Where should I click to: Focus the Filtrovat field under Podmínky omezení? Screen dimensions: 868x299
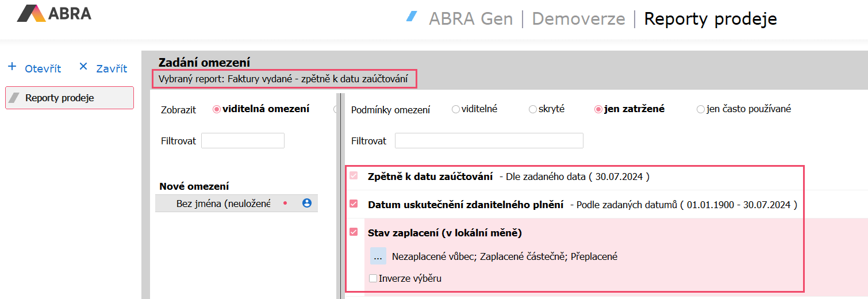(489, 141)
